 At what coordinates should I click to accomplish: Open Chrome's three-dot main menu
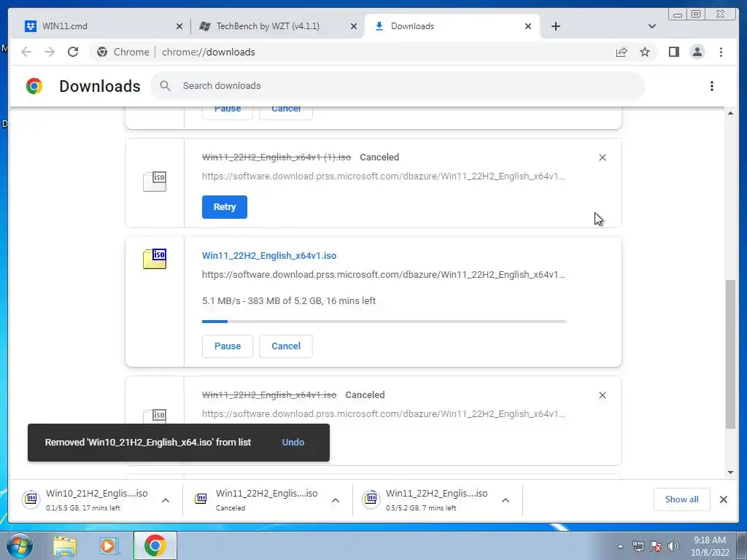(721, 52)
